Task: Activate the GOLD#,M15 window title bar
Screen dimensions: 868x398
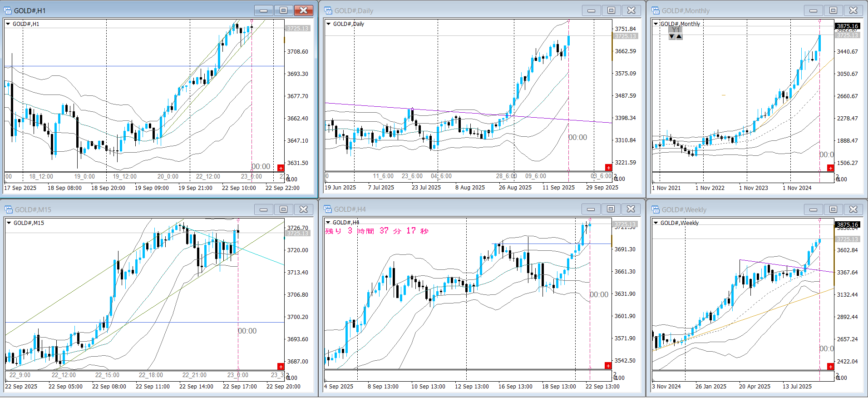Action: (x=136, y=209)
